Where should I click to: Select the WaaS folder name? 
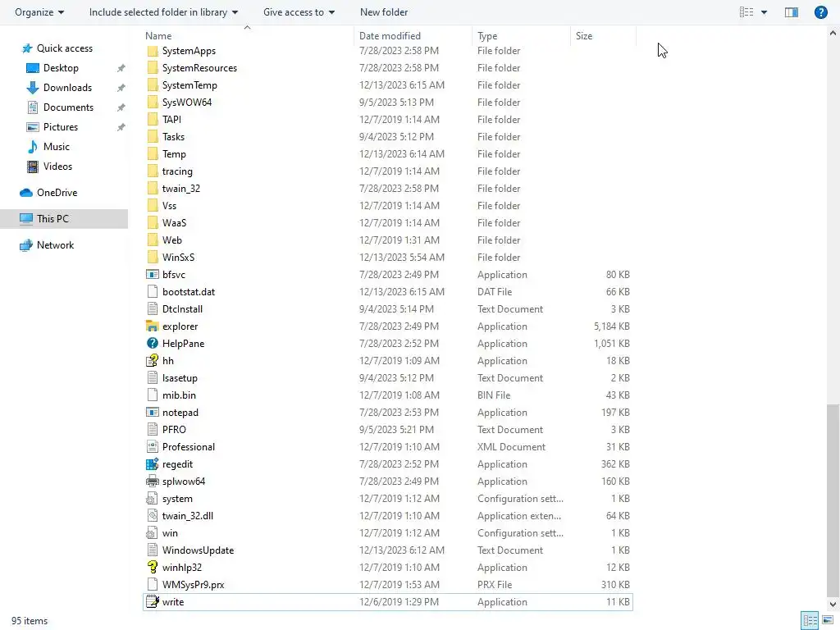point(174,223)
